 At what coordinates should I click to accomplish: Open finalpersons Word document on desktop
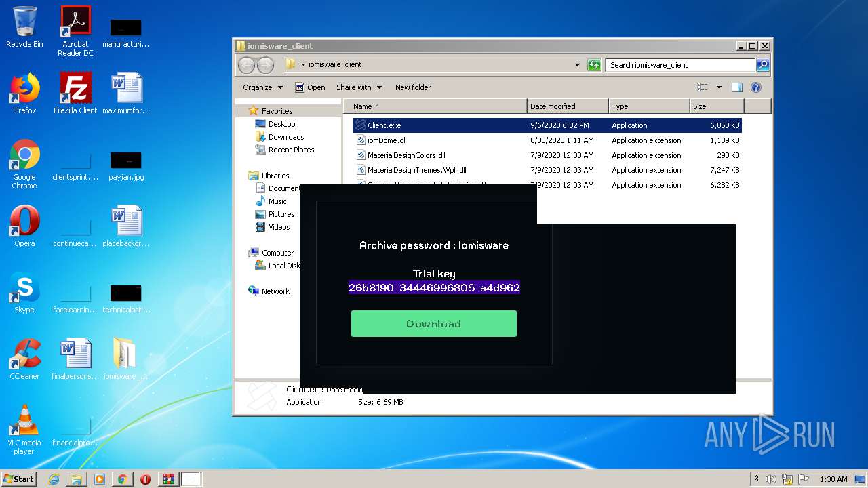pos(75,359)
